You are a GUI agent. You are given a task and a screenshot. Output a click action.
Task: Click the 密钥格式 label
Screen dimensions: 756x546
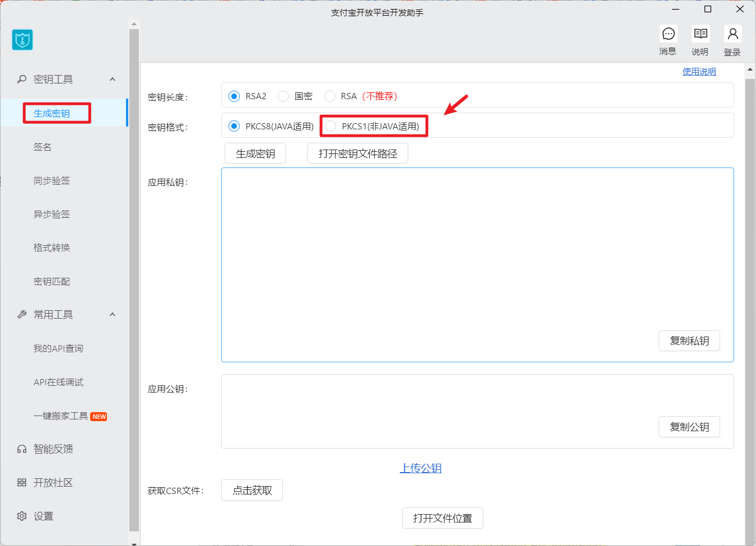(x=168, y=127)
